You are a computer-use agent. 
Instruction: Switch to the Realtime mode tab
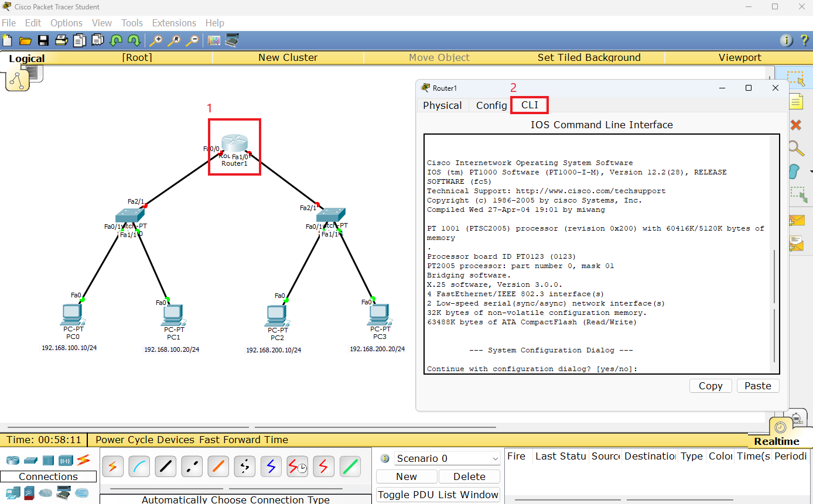tap(777, 441)
